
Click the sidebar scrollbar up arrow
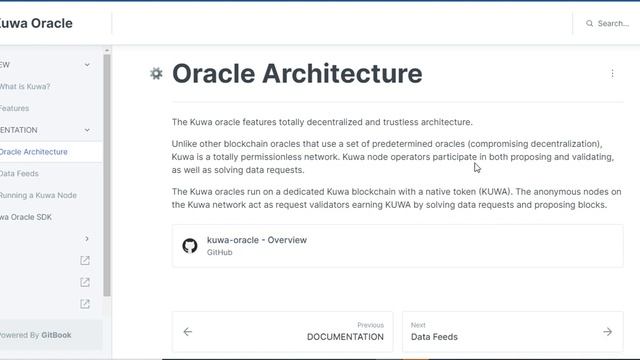pyautogui.click(x=107, y=50)
